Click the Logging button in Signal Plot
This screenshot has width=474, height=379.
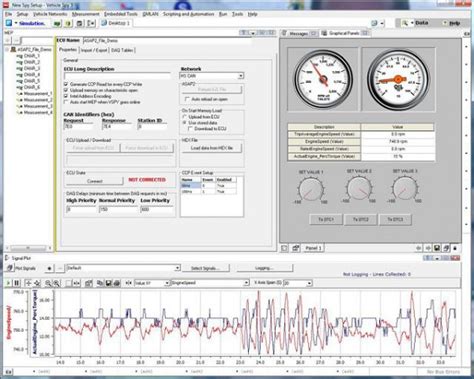click(264, 268)
